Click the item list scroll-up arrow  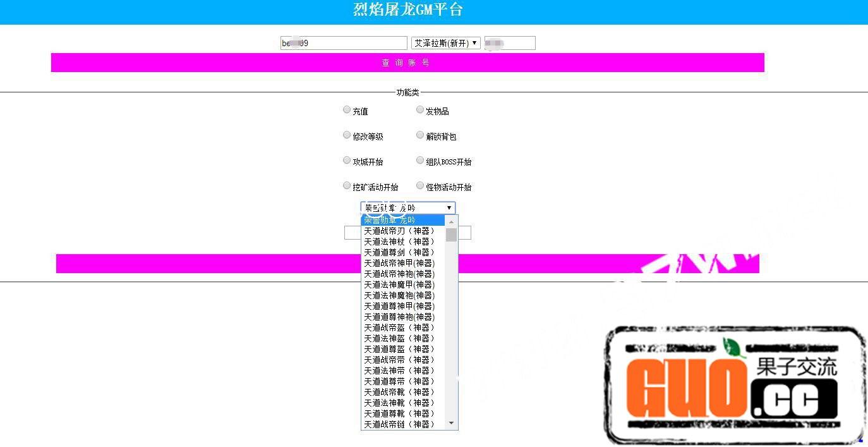pyautogui.click(x=451, y=222)
